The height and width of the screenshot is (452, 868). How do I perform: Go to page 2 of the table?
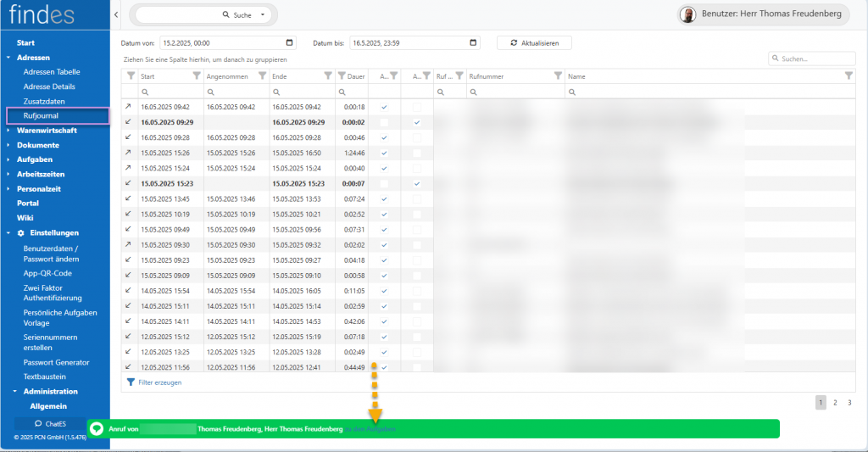click(x=834, y=403)
